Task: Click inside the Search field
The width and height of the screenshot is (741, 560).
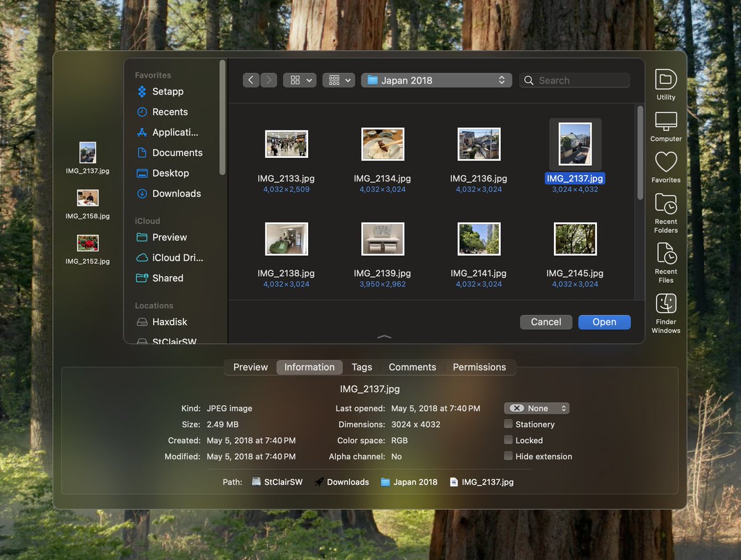Action: (575, 80)
